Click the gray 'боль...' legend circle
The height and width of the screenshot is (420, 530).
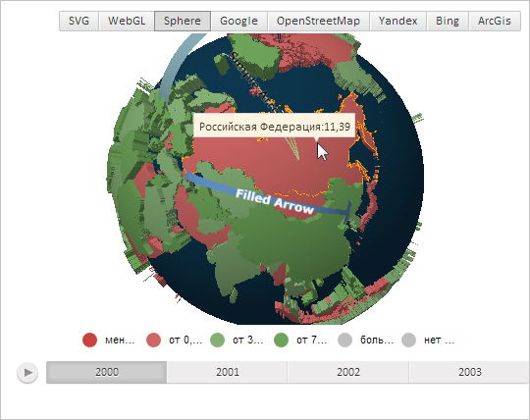click(x=344, y=340)
